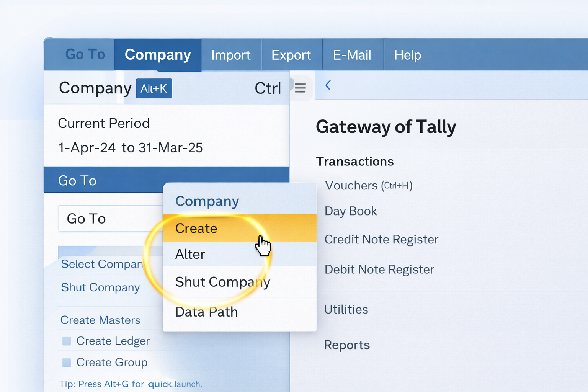Viewport: 588px width, 392px height.
Task: Open the Day Book entry
Action: [351, 211]
